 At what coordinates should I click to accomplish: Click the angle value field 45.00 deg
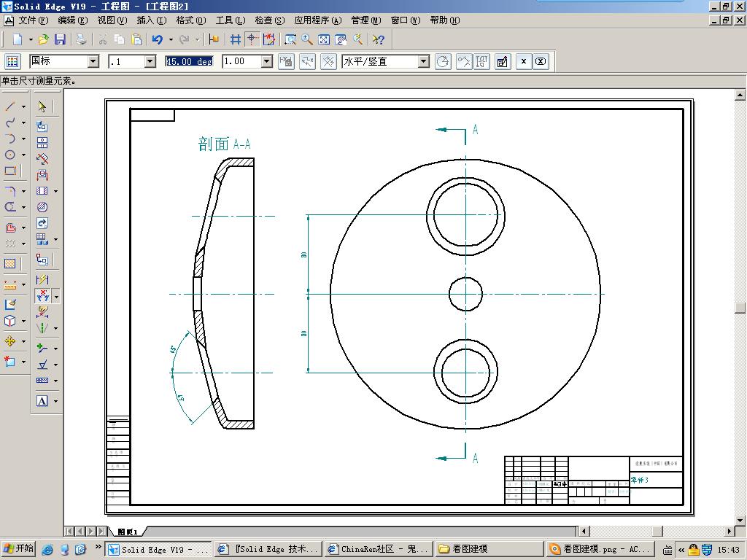(x=189, y=61)
